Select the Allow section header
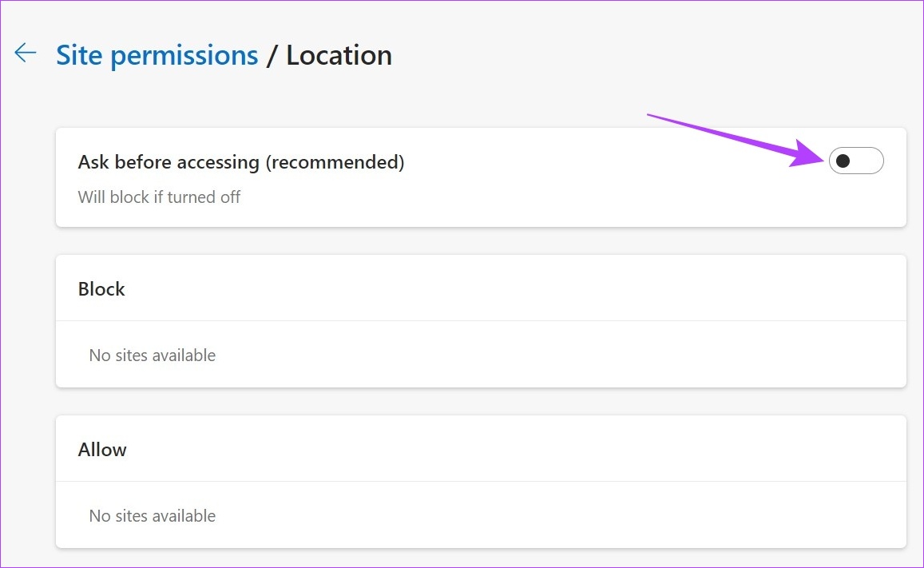Screen dimensions: 924x568 [102, 449]
